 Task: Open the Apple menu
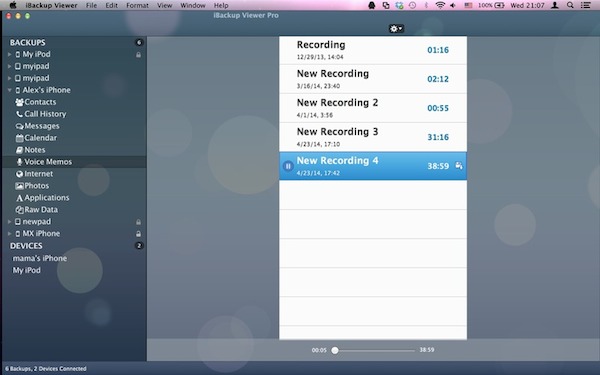coord(13,5)
